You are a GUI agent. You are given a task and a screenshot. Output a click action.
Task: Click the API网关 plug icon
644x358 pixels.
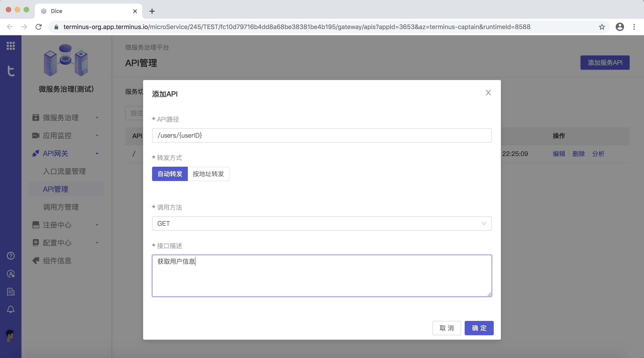pyautogui.click(x=35, y=153)
